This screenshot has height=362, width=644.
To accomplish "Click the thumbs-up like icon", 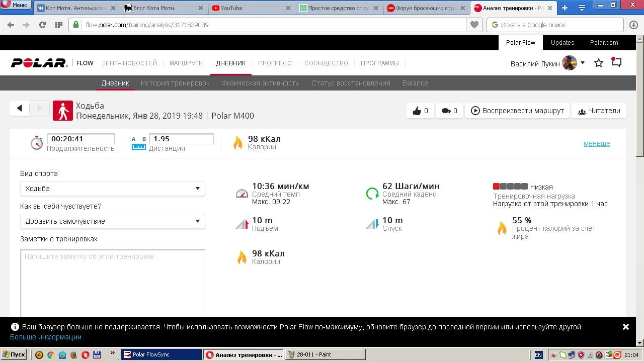I will [x=417, y=111].
